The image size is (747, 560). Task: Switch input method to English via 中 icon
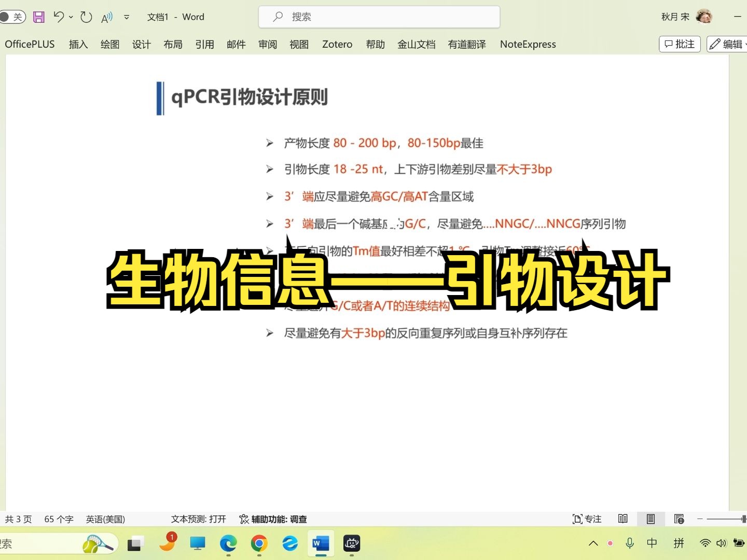click(652, 543)
